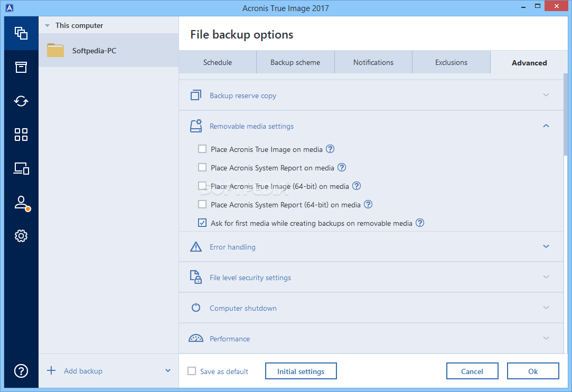
Task: Enable Place Acronis True Image (64-bit) on media
Action: (x=202, y=186)
